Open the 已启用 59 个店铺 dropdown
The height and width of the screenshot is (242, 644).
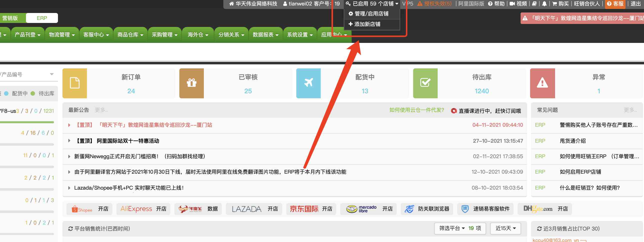point(372,4)
